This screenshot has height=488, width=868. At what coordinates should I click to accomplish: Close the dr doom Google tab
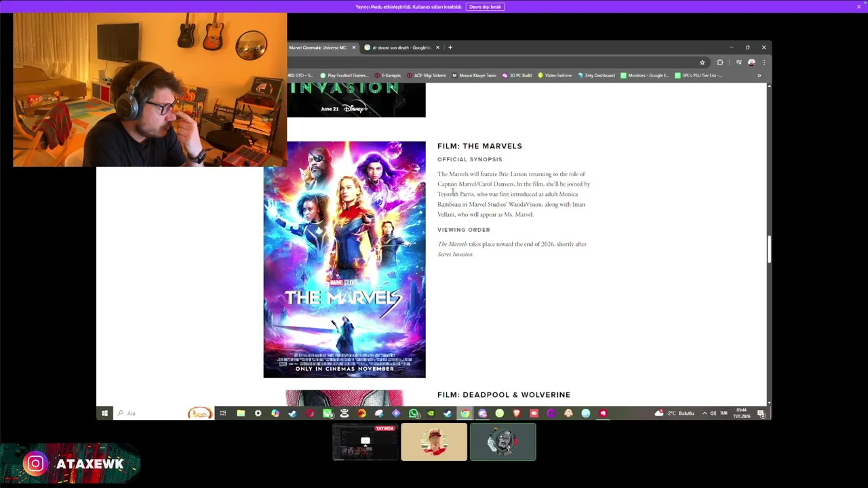click(x=437, y=47)
